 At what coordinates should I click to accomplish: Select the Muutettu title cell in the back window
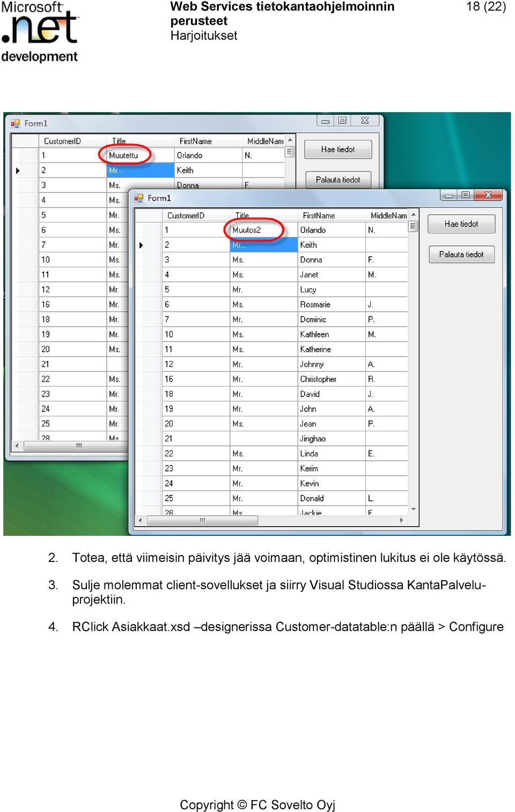141,156
